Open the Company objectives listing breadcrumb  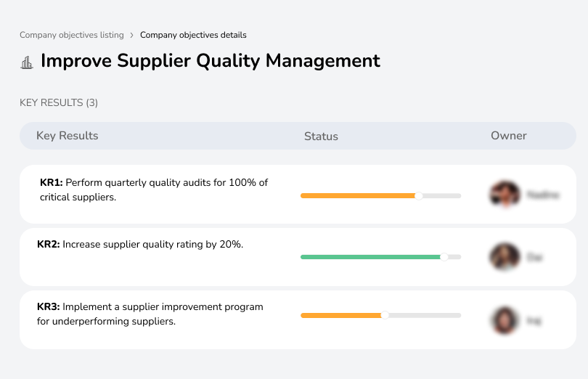72,35
